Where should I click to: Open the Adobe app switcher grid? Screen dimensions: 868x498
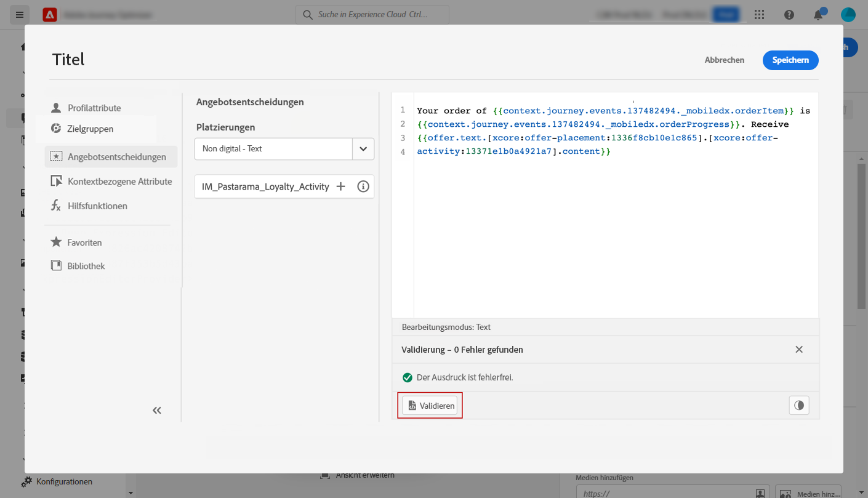(x=760, y=15)
